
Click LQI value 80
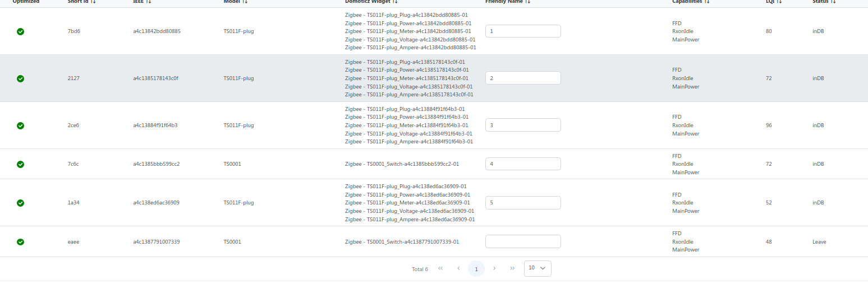(x=769, y=31)
